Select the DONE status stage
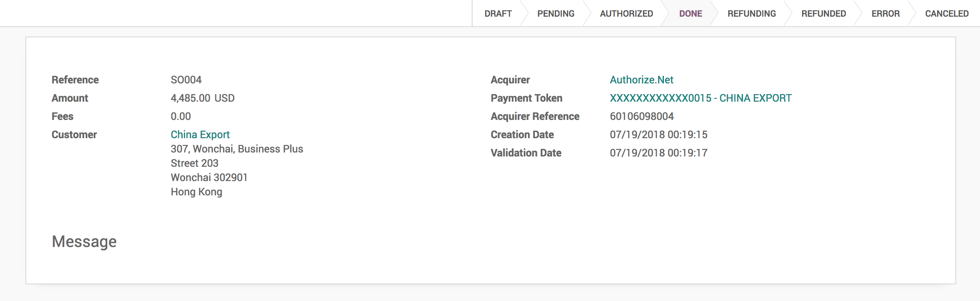The image size is (980, 301). (x=691, y=14)
